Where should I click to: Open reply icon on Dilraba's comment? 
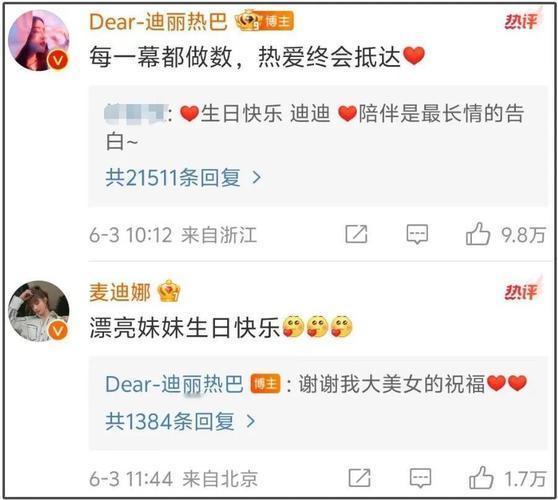pos(417,234)
